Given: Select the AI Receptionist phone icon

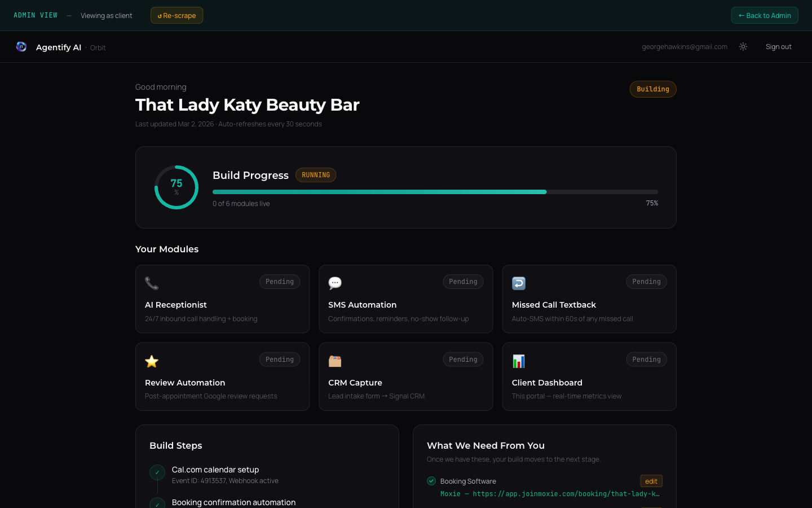Looking at the screenshot, I should pos(151,283).
